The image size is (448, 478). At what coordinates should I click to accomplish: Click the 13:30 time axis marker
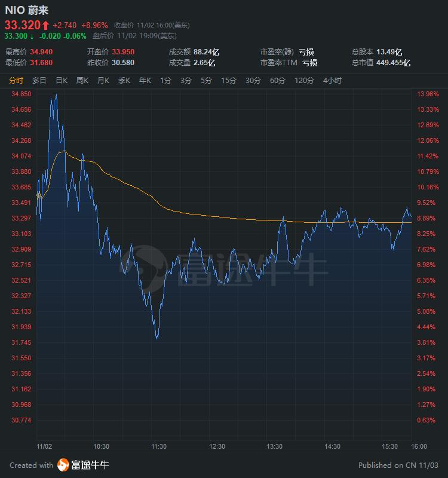click(x=275, y=446)
